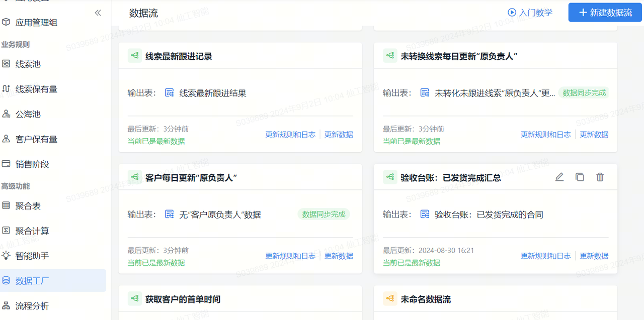
Task: Open the 获取客户的首单时间 data flow card
Action: 183,299
